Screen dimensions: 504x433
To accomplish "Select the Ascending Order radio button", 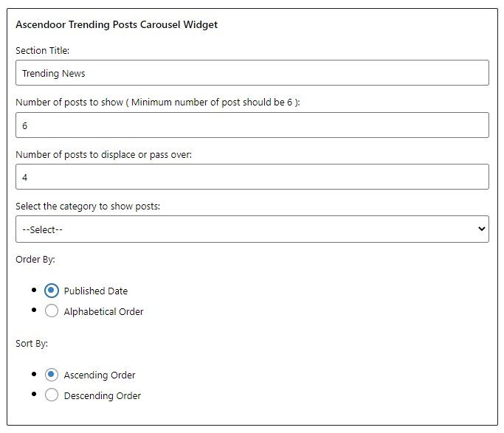I will pos(52,375).
